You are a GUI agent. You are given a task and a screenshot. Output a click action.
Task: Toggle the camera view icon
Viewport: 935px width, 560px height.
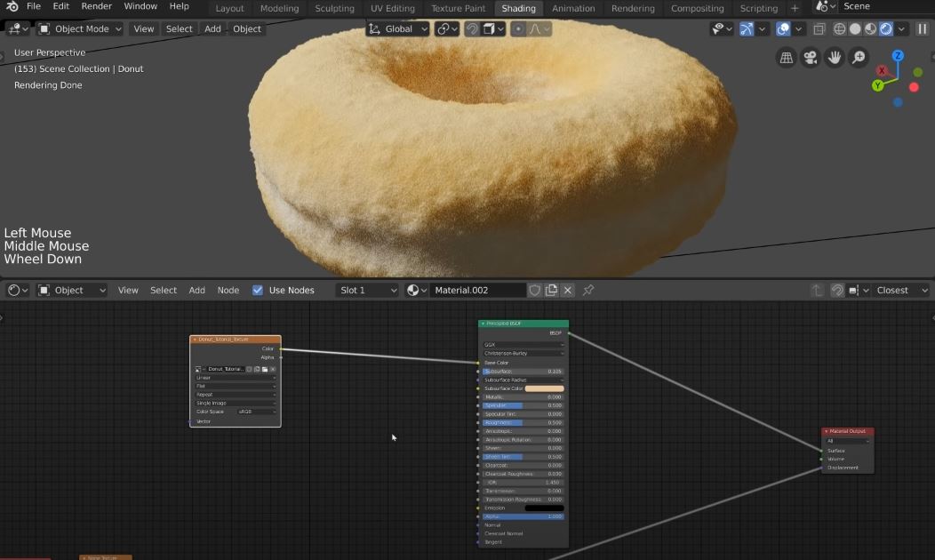point(811,57)
